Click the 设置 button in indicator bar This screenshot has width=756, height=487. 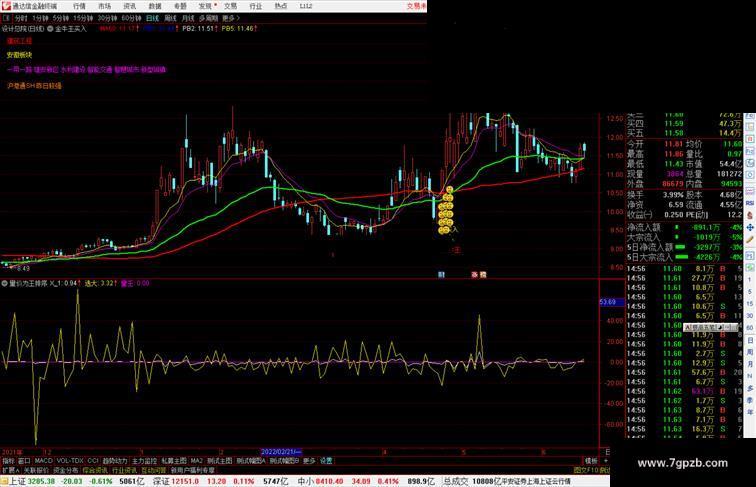(x=326, y=461)
